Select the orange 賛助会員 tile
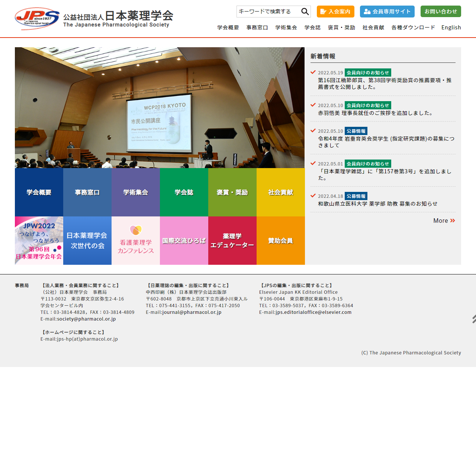This screenshot has width=476, height=476. pyautogui.click(x=281, y=241)
